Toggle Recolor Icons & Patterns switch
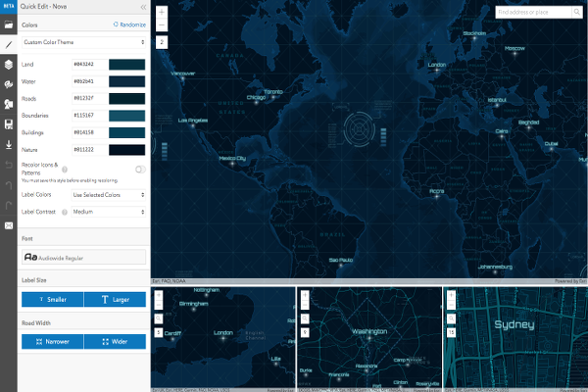This screenshot has width=588, height=392. [140, 170]
